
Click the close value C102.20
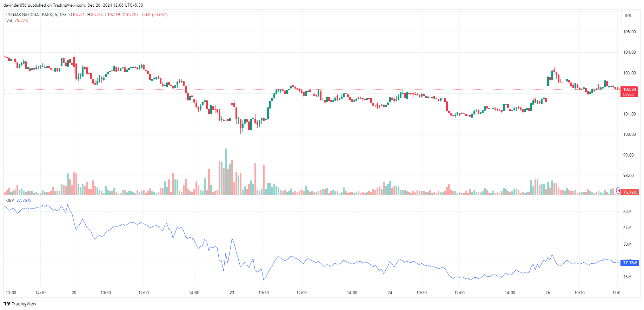[130, 15]
